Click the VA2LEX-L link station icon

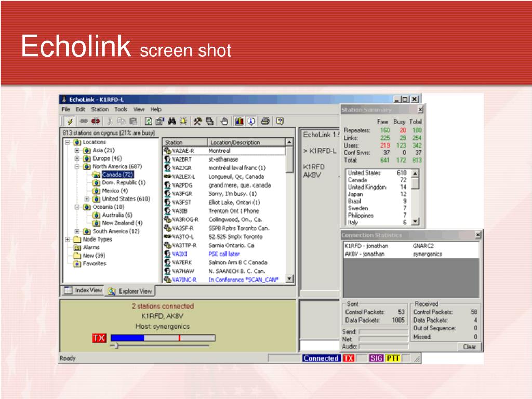tap(168, 177)
